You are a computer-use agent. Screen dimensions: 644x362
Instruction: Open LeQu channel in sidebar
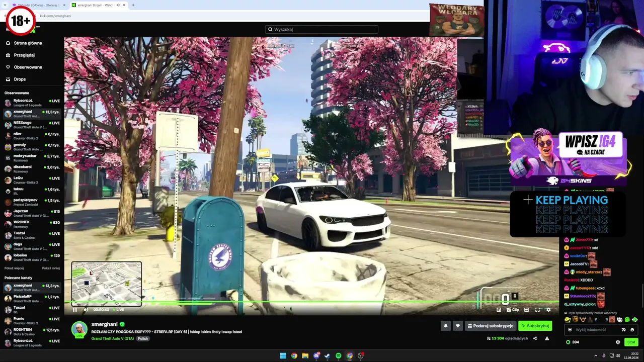point(32,180)
